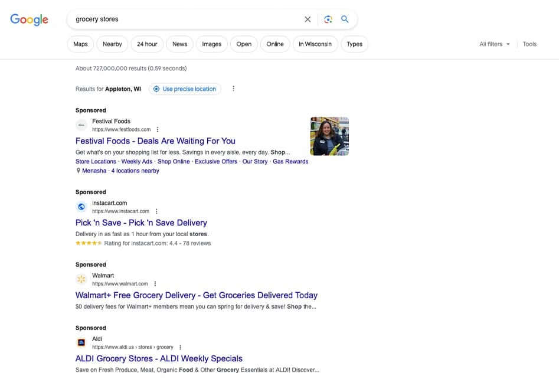Viewport: 559px width, 392px height.
Task: Toggle the Open filter chip
Action: pyautogui.click(x=244, y=44)
